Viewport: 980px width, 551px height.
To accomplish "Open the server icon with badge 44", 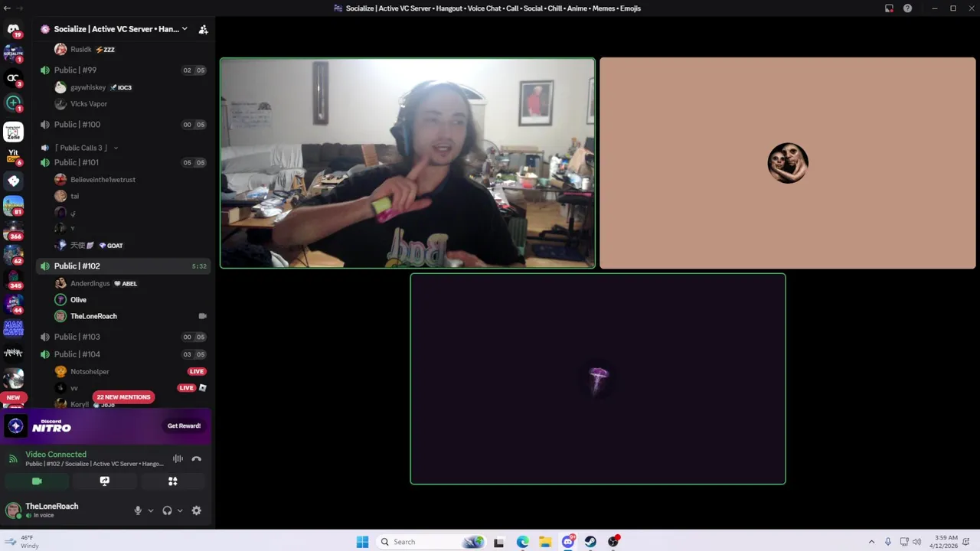I will [x=13, y=304].
